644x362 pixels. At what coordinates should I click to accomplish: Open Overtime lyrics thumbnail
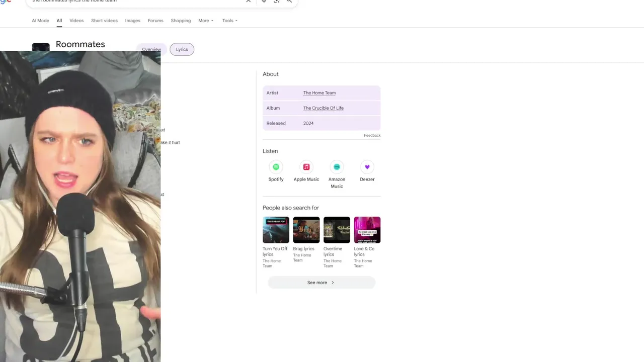point(337,230)
